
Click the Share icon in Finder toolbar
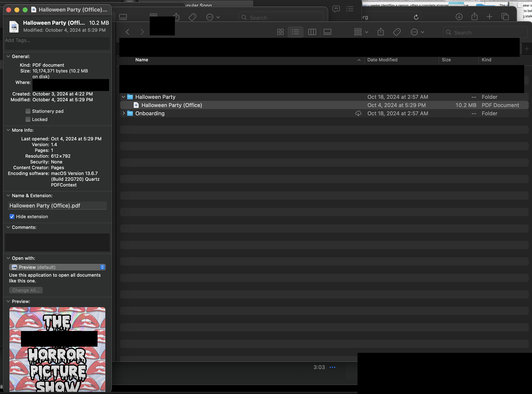click(x=381, y=32)
